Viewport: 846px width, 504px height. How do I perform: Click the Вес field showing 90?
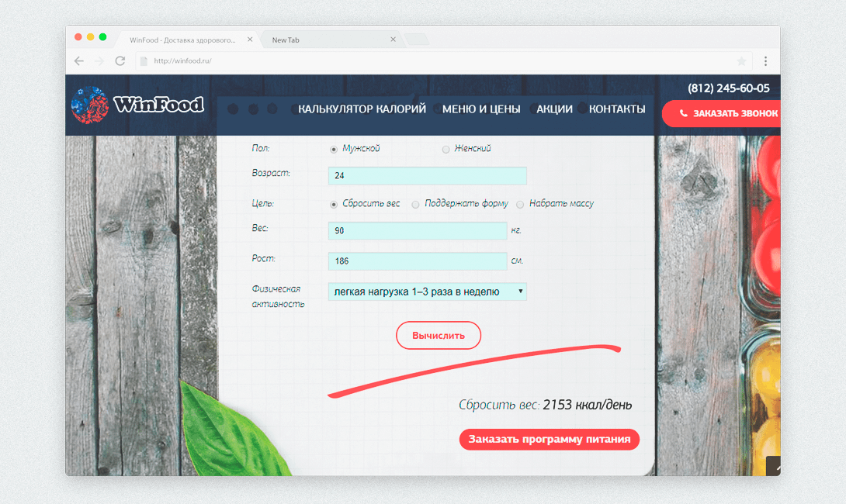(x=418, y=231)
